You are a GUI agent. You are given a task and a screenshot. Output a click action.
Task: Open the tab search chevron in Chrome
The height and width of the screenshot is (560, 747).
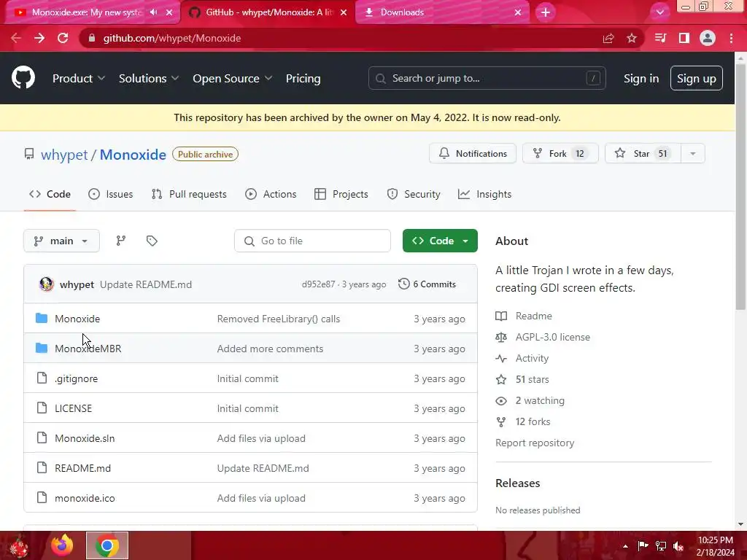tap(659, 12)
